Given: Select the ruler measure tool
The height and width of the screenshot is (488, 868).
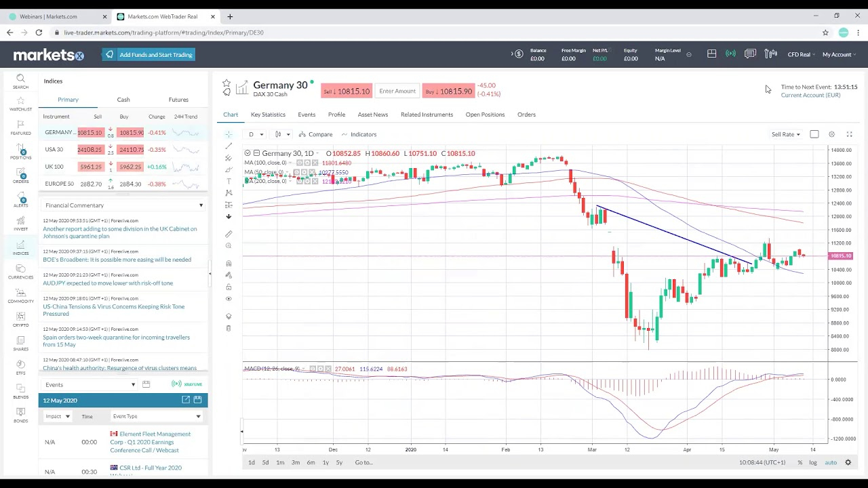Looking at the screenshot, I should (x=229, y=234).
